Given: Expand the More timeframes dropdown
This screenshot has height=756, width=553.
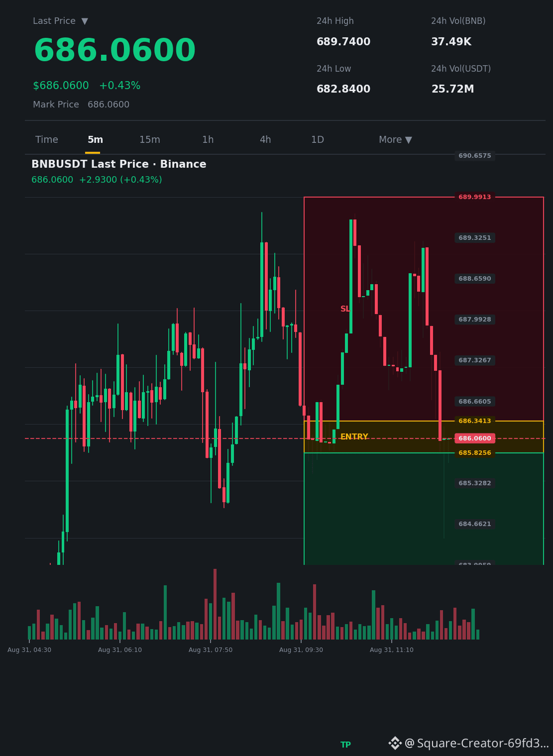Looking at the screenshot, I should click(395, 140).
